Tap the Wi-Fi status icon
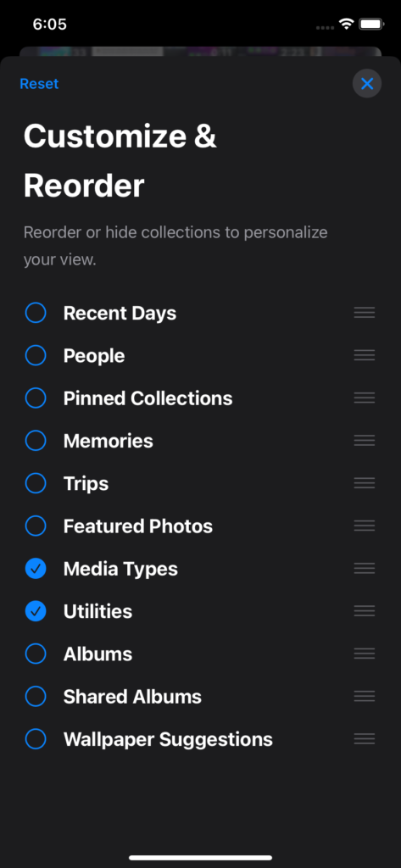The height and width of the screenshot is (868, 401). [347, 24]
